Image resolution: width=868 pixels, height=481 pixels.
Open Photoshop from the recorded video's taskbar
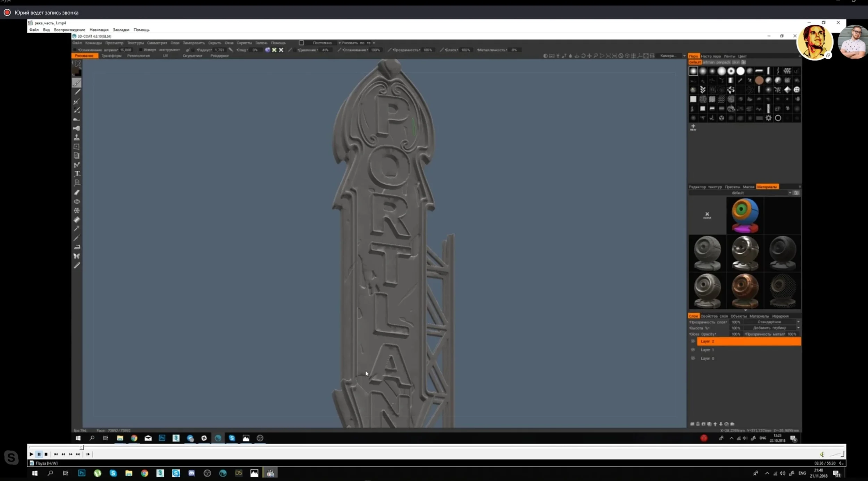coord(162,438)
